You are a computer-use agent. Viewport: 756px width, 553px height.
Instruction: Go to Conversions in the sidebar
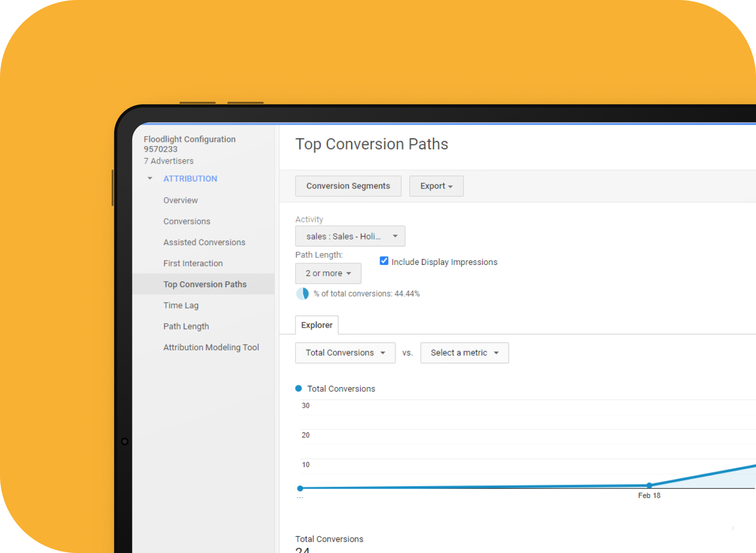[x=187, y=222]
